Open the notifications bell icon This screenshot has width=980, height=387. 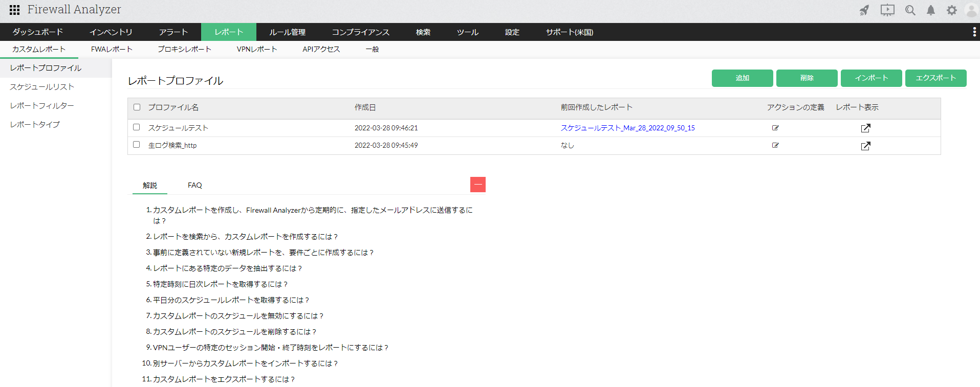(x=931, y=10)
